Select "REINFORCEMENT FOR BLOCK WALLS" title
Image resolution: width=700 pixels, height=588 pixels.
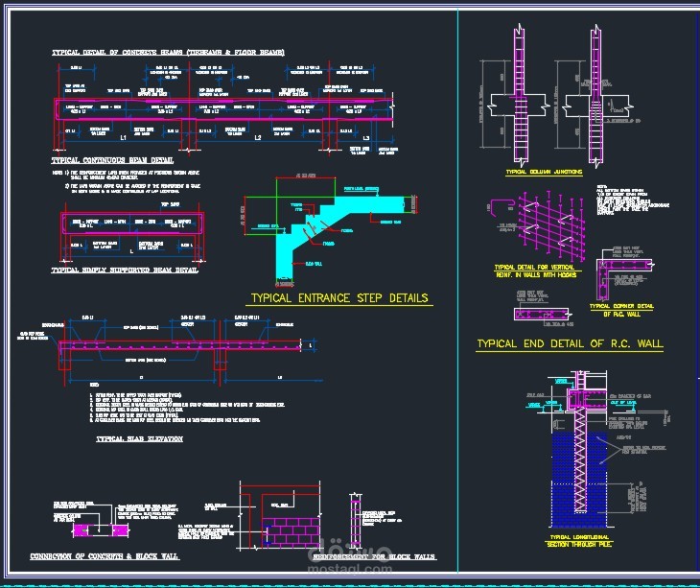[x=374, y=556]
